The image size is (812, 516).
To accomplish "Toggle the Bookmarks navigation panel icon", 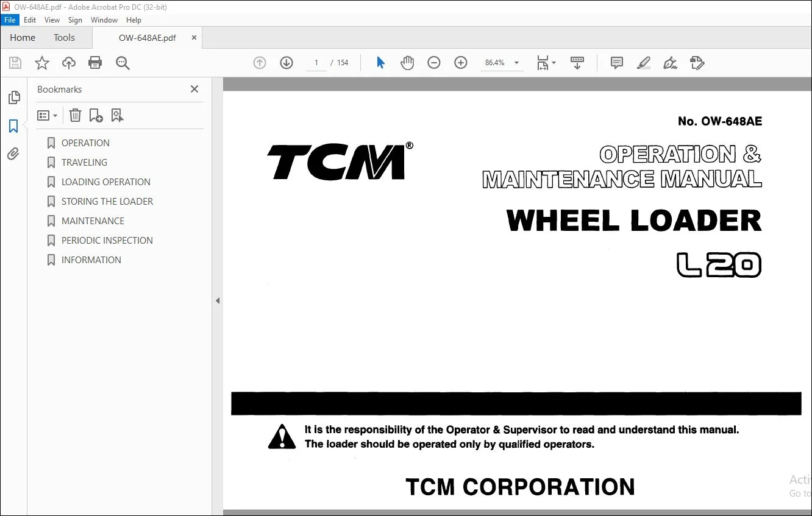I will [13, 126].
